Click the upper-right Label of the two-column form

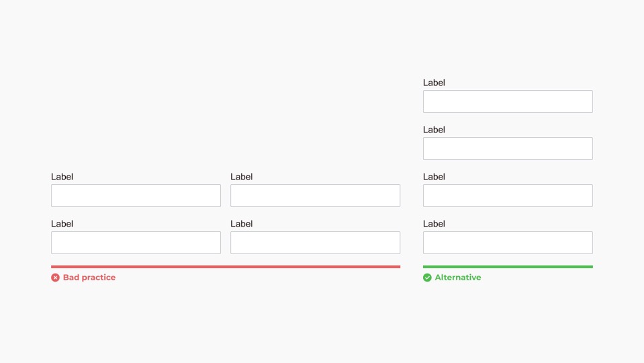pos(241,177)
